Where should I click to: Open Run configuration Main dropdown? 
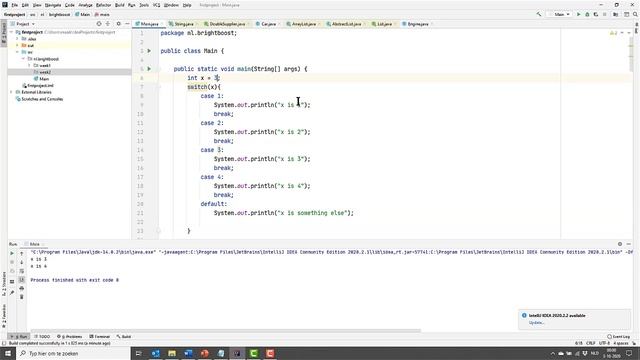[560, 14]
